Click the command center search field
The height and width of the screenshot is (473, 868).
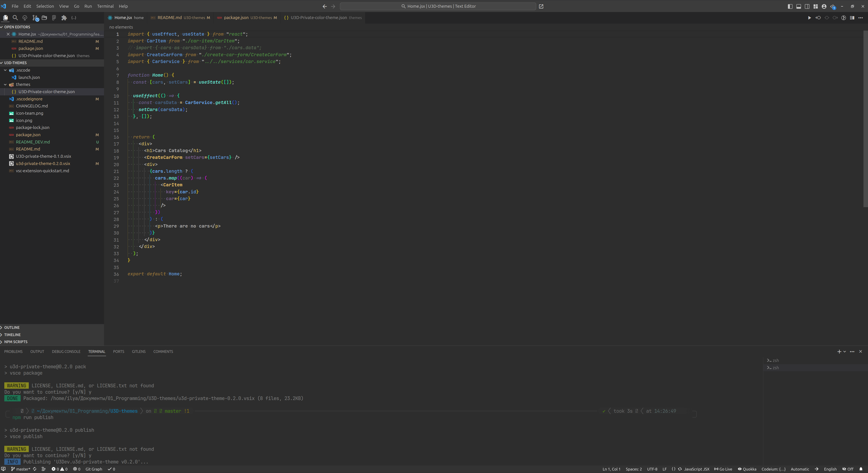pyautogui.click(x=438, y=6)
